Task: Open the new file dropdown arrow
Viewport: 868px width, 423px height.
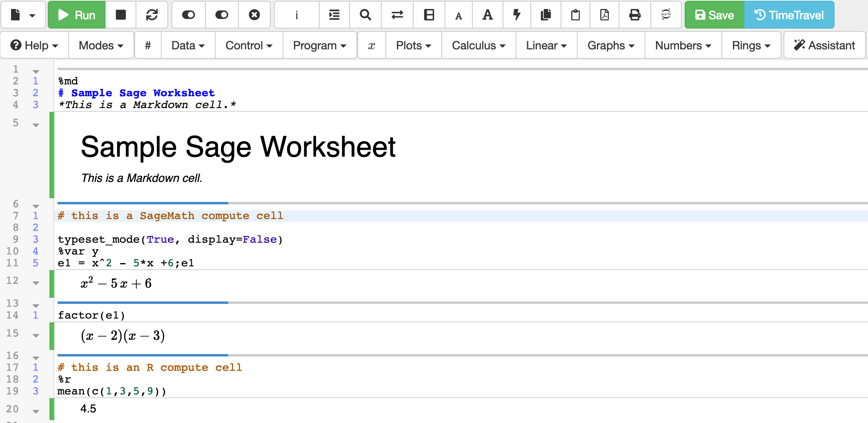Action: coord(32,16)
